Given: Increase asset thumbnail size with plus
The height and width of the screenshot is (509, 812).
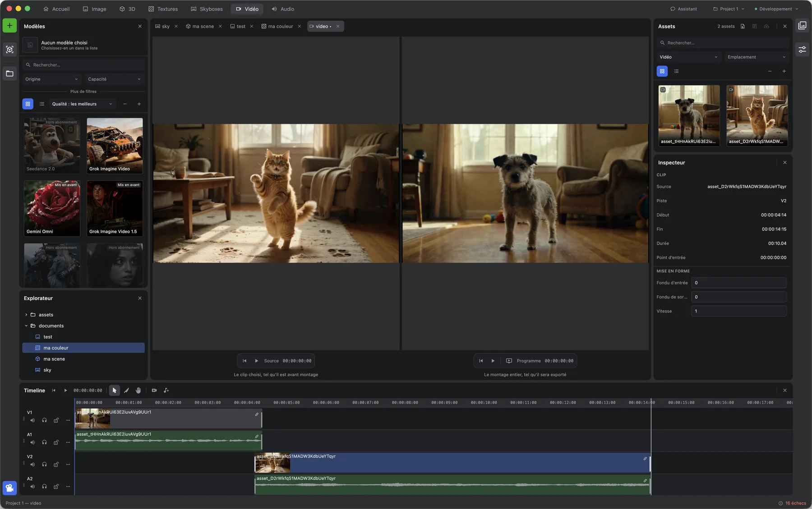Looking at the screenshot, I should (x=784, y=71).
